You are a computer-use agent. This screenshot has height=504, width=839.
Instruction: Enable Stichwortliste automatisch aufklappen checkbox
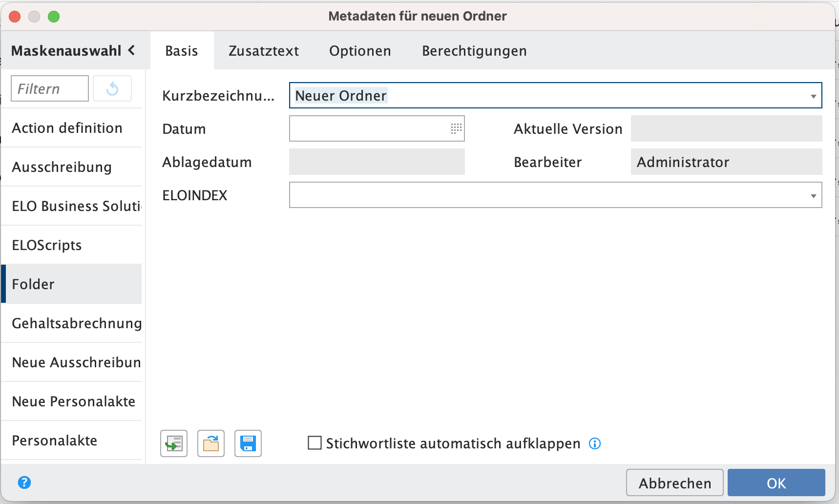tap(315, 443)
